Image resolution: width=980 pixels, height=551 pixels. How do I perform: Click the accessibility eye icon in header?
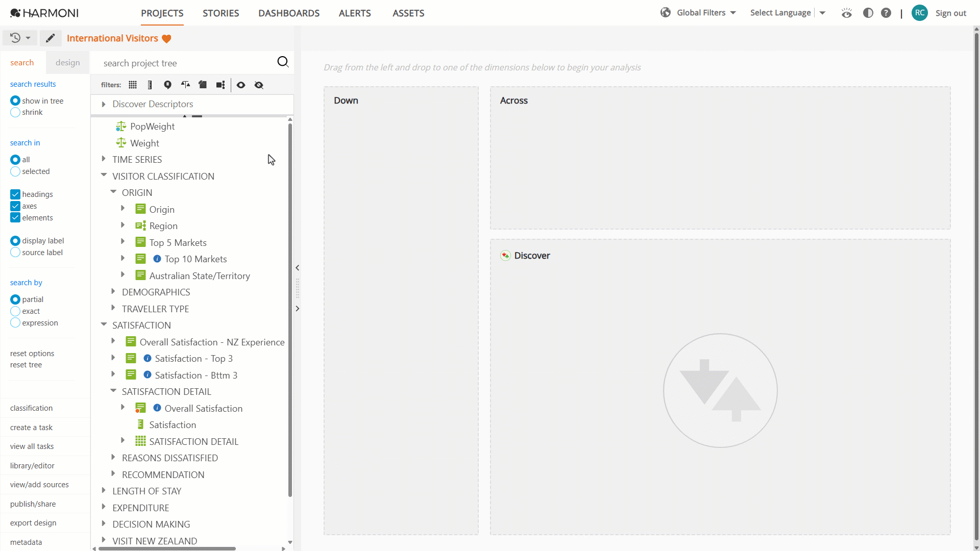[x=847, y=13]
